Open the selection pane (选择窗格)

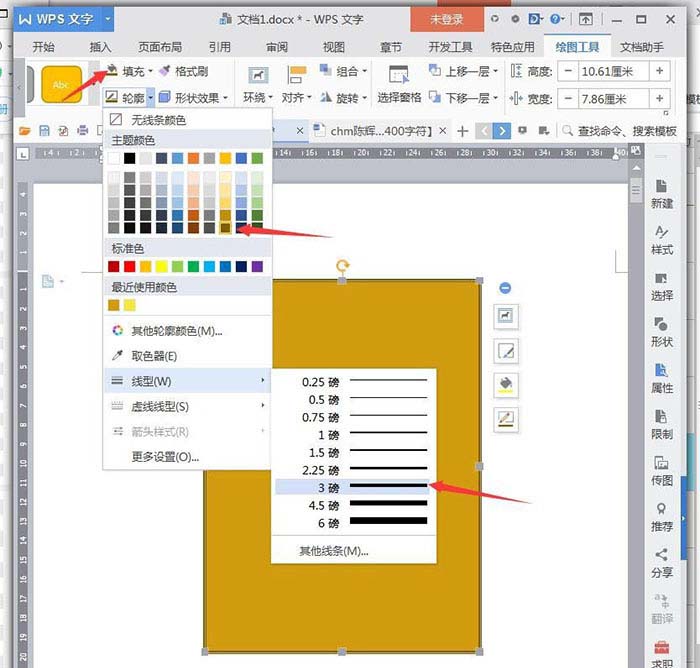399,84
